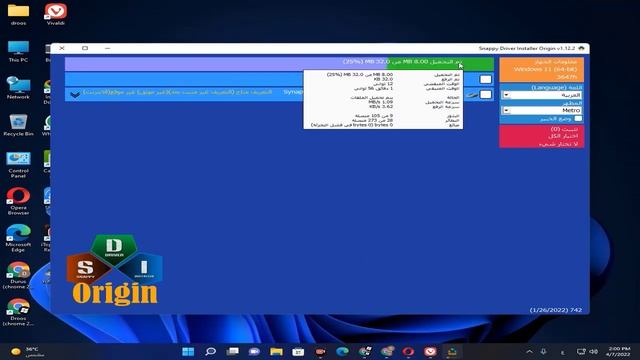This screenshot has height=360, width=640.
Task: Click the device icon in the Synaptics driver row
Action: 472,95
